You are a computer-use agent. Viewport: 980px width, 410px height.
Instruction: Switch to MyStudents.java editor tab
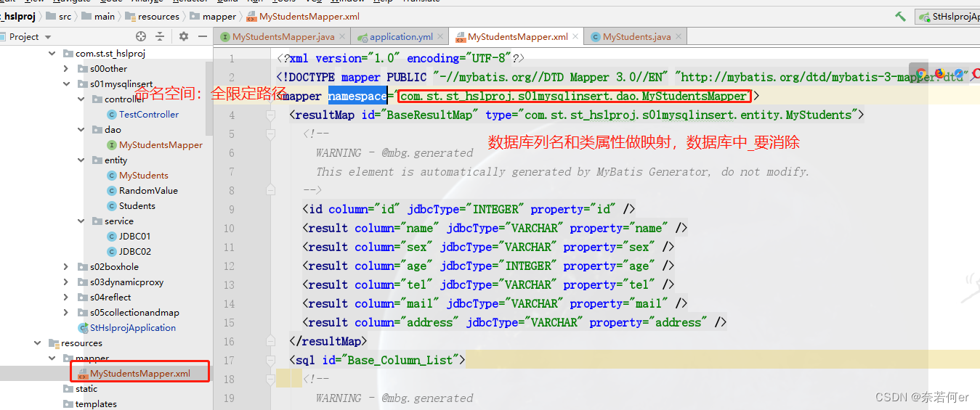pyautogui.click(x=636, y=36)
